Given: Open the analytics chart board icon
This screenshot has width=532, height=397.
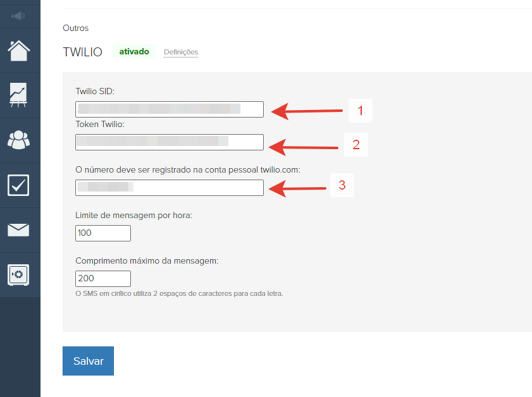Looking at the screenshot, I should [x=19, y=95].
